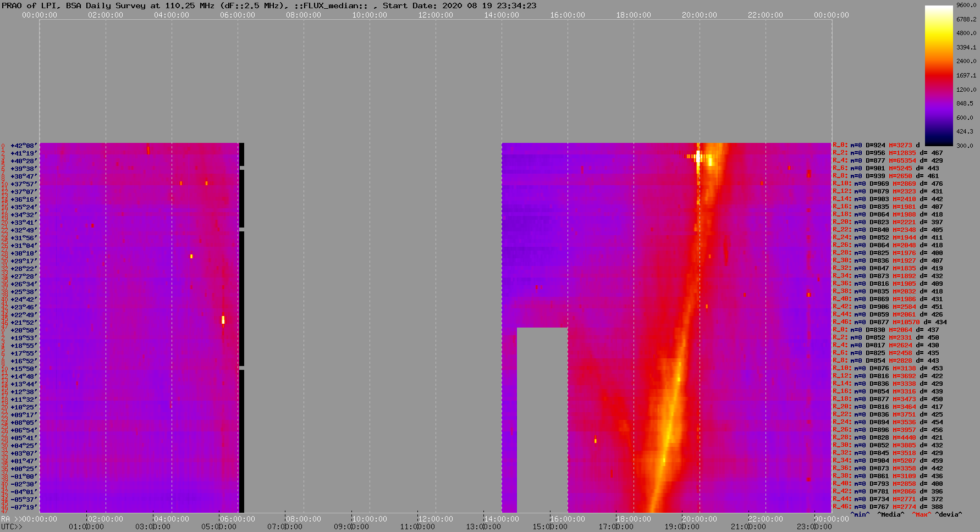This screenshot has width=980, height=532.
Task: Click the stat row with M=12835
Action: (x=888, y=153)
